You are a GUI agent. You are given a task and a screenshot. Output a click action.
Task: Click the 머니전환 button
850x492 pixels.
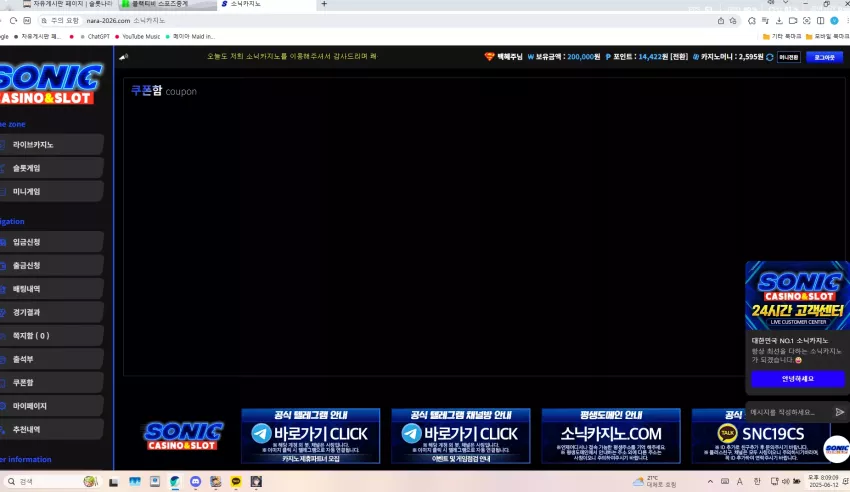pos(789,57)
